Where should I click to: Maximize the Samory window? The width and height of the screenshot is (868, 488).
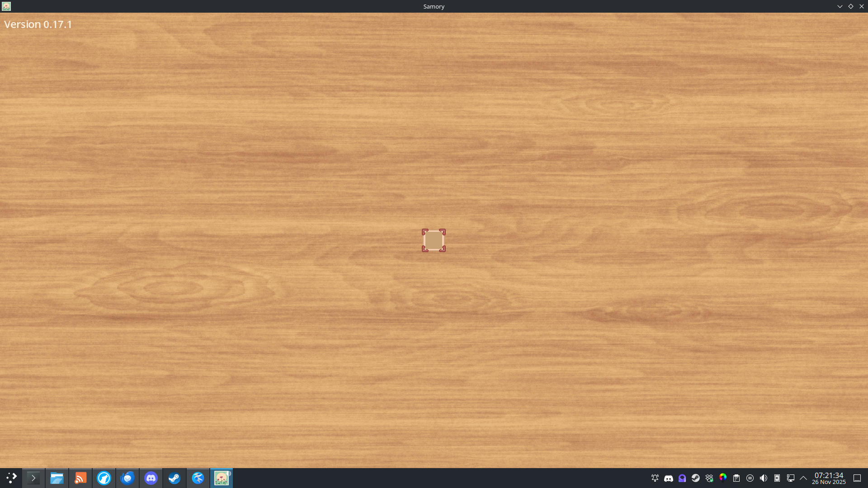click(850, 6)
